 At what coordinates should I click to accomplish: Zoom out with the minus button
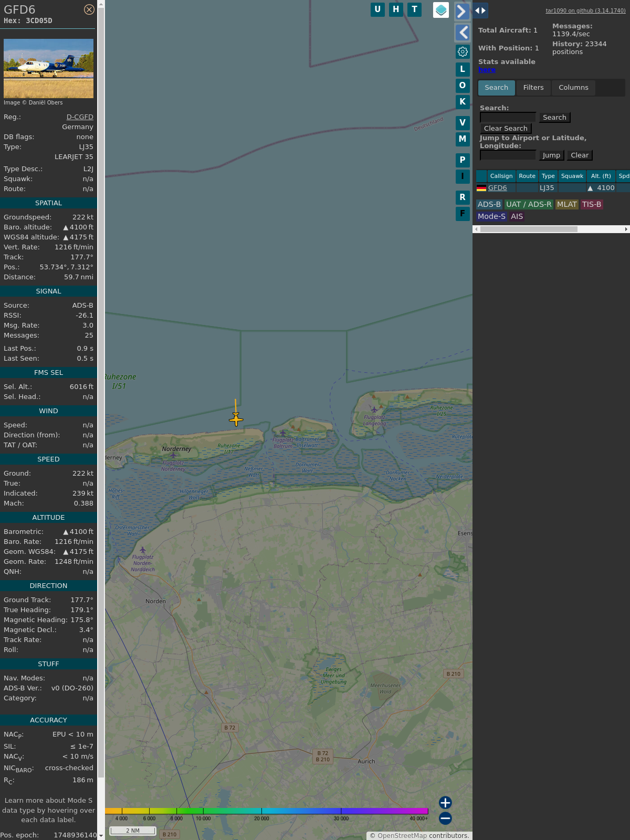pos(445,818)
